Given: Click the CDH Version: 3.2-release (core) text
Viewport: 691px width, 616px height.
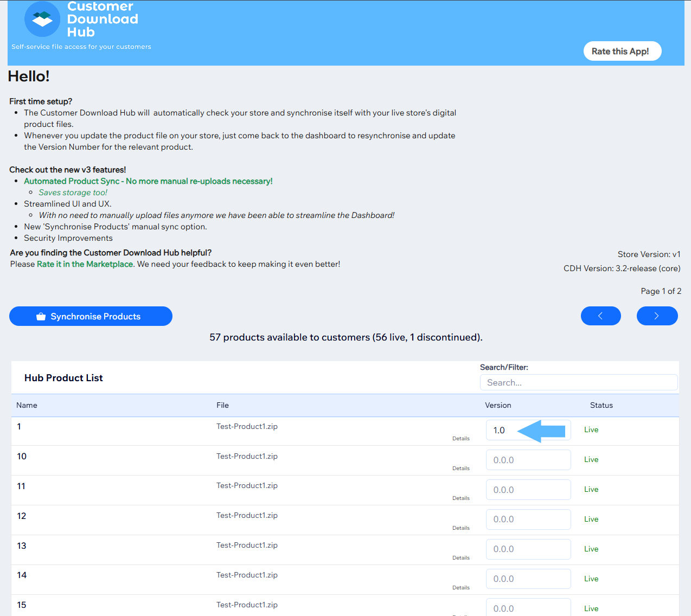Looking at the screenshot, I should coord(622,268).
